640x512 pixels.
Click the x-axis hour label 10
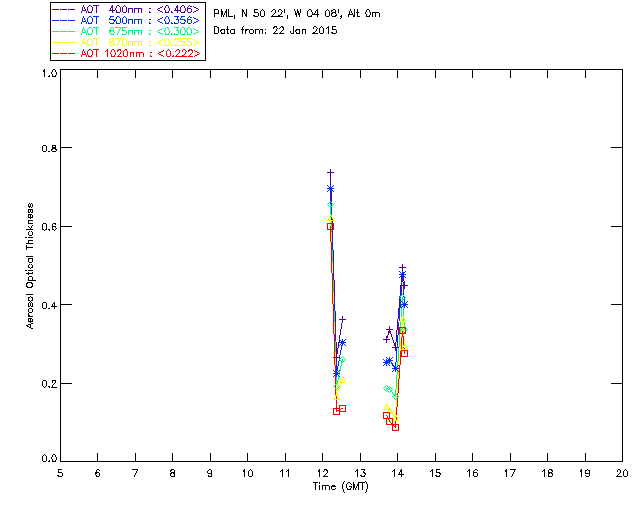point(248,473)
